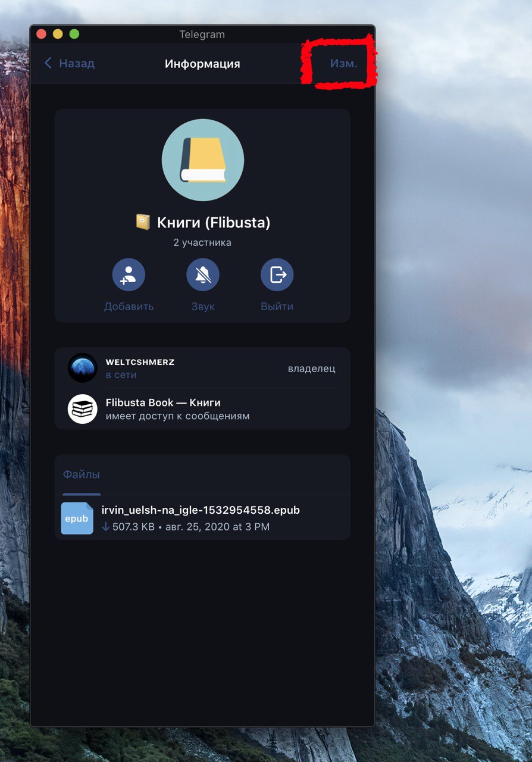The width and height of the screenshot is (532, 762).
Task: Close the Telegram window with red button
Action: tap(42, 34)
